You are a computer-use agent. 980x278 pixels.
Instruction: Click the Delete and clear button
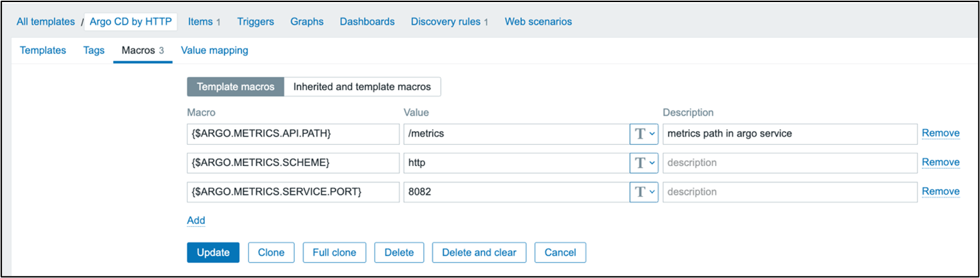(479, 252)
